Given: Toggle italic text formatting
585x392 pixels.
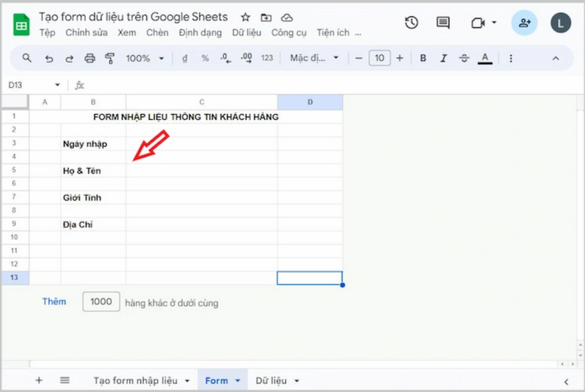Looking at the screenshot, I should (x=443, y=59).
